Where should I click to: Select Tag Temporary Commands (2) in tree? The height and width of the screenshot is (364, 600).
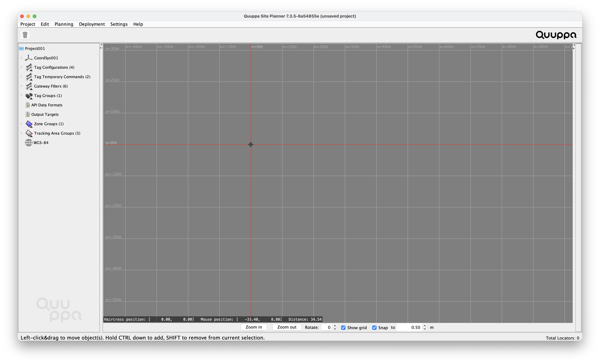point(62,77)
